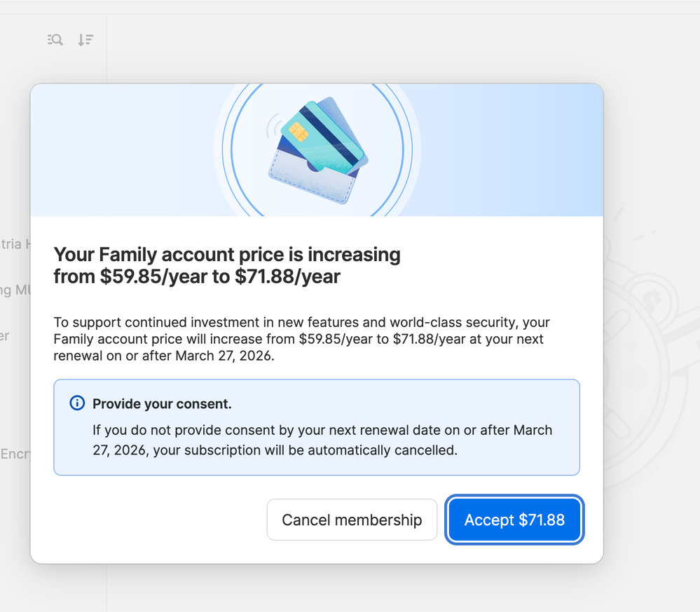700x612 pixels.
Task: Click the price increase dialog title
Action: coord(227,265)
